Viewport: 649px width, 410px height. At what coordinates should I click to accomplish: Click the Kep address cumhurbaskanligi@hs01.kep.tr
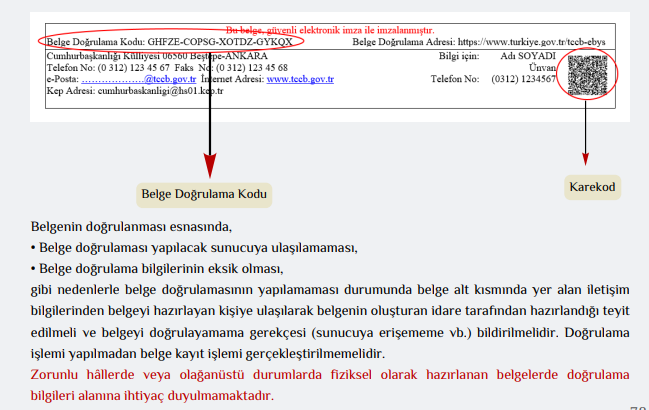click(160, 91)
